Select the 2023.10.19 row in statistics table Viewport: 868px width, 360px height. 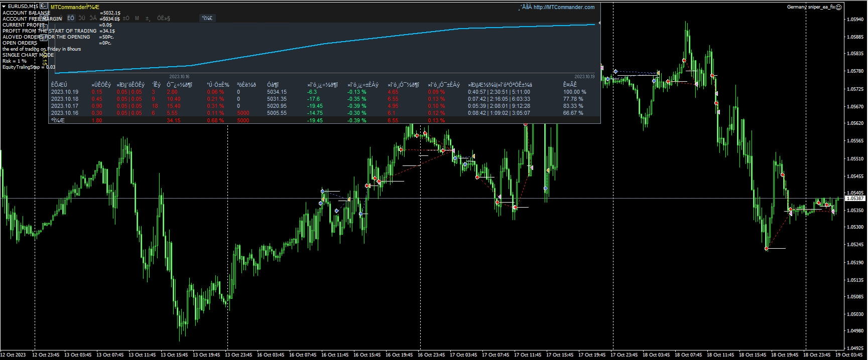tap(65, 92)
